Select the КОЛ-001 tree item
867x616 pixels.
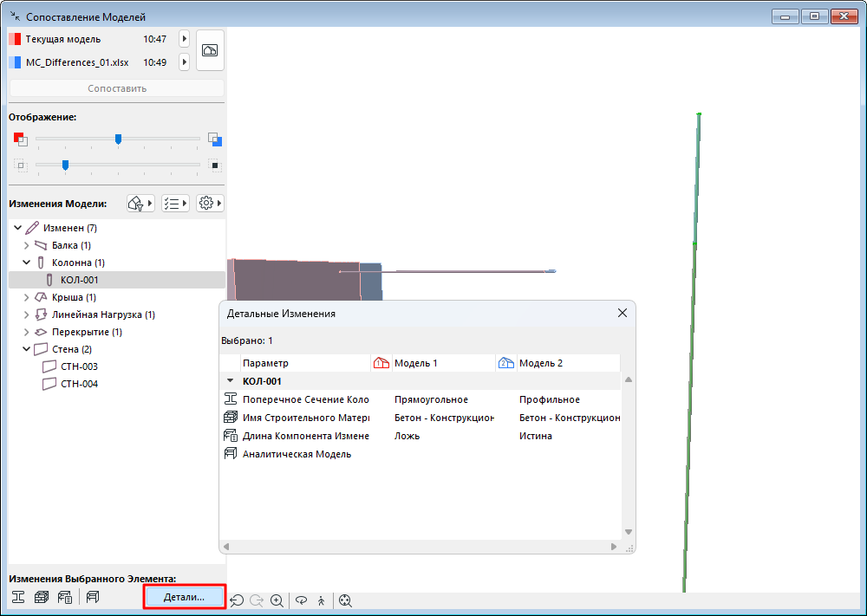click(x=117, y=280)
